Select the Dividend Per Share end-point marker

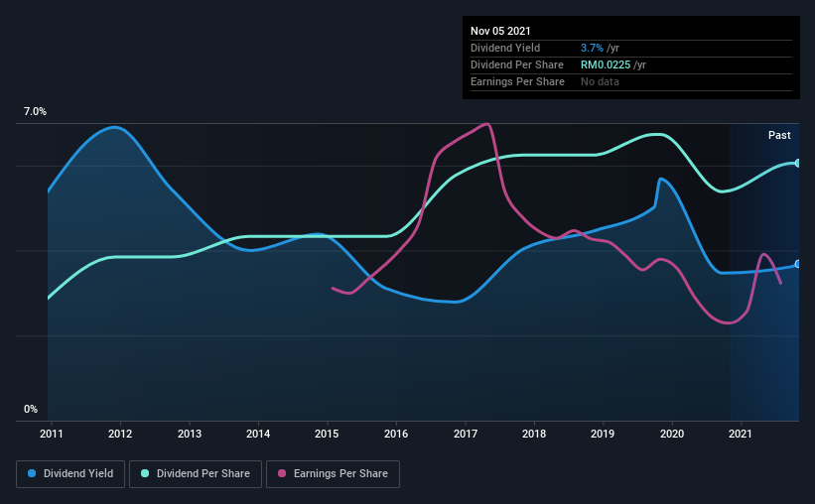(x=798, y=163)
